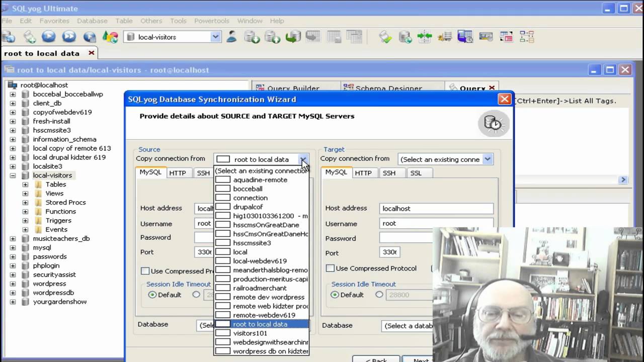Click the truck-shaped Notification Service icon
This screenshot has height=362, width=644.
pyautogui.click(x=445, y=37)
